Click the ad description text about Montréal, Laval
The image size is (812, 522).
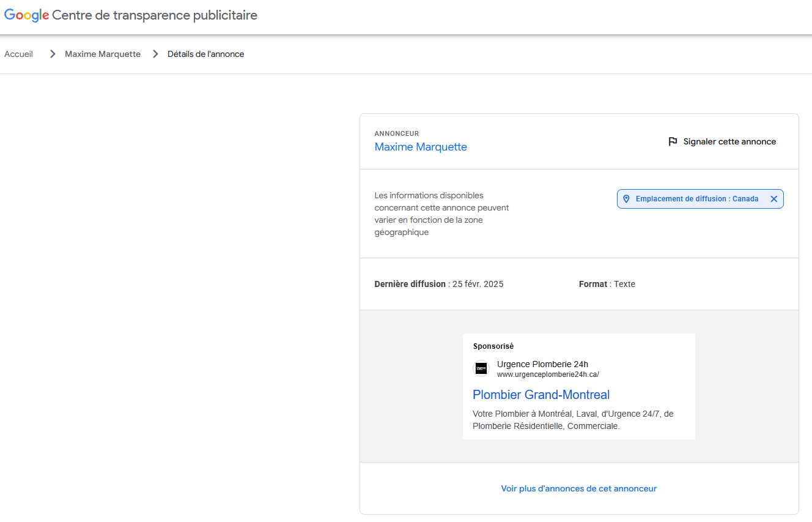(x=573, y=420)
